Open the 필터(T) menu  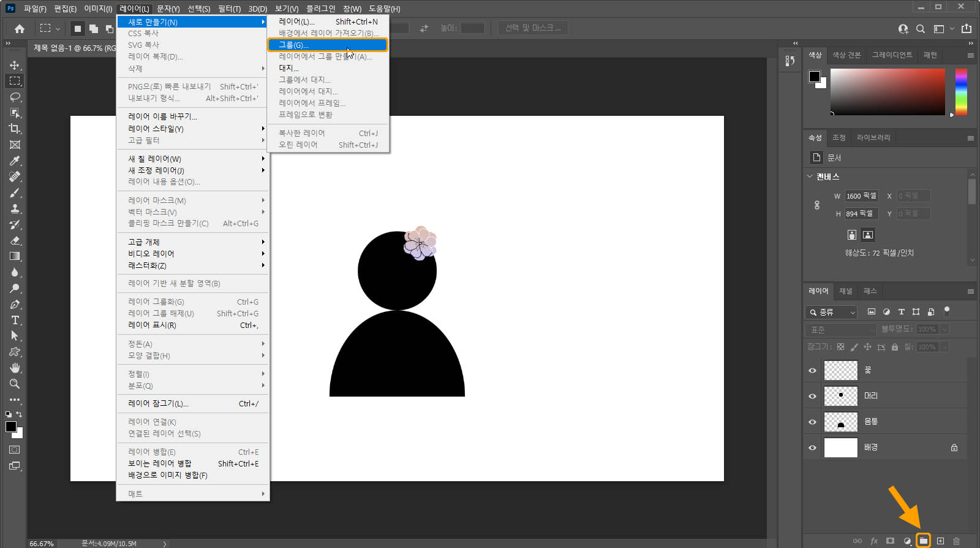[230, 9]
